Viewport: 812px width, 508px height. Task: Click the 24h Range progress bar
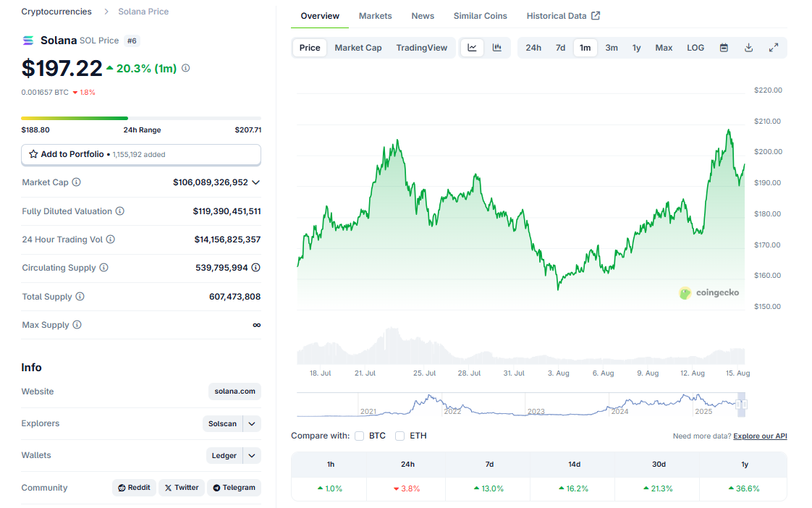pos(141,118)
